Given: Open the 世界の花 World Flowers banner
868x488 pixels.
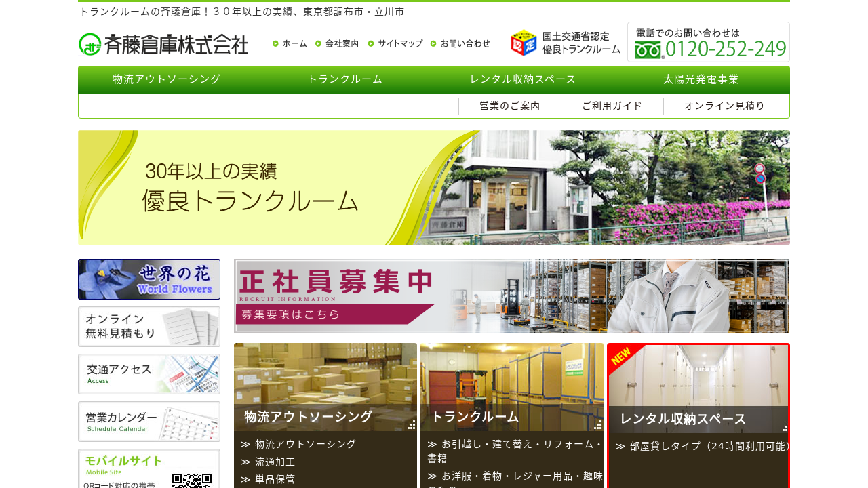Looking at the screenshot, I should click(x=149, y=279).
